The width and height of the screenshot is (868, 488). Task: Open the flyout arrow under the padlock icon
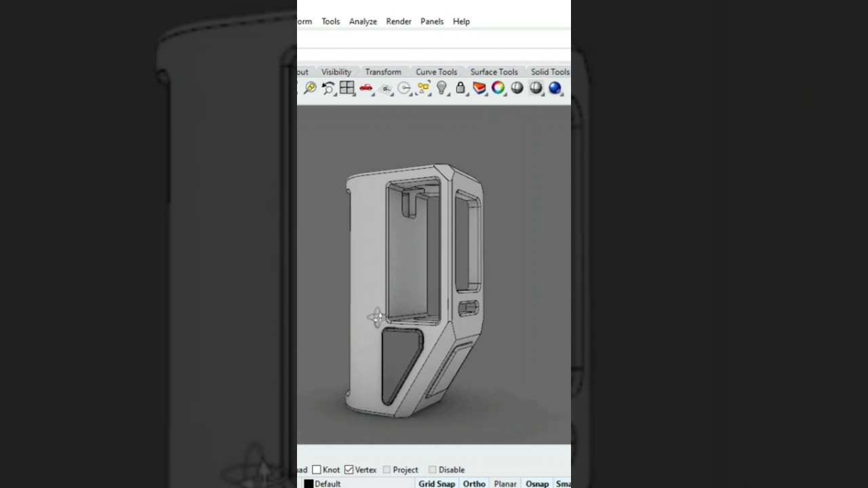click(x=467, y=95)
